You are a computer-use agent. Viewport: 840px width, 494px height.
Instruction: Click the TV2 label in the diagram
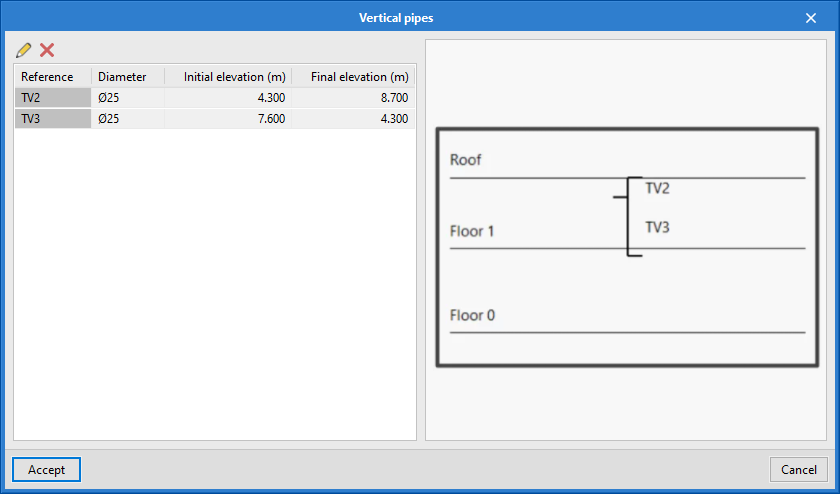coord(657,188)
